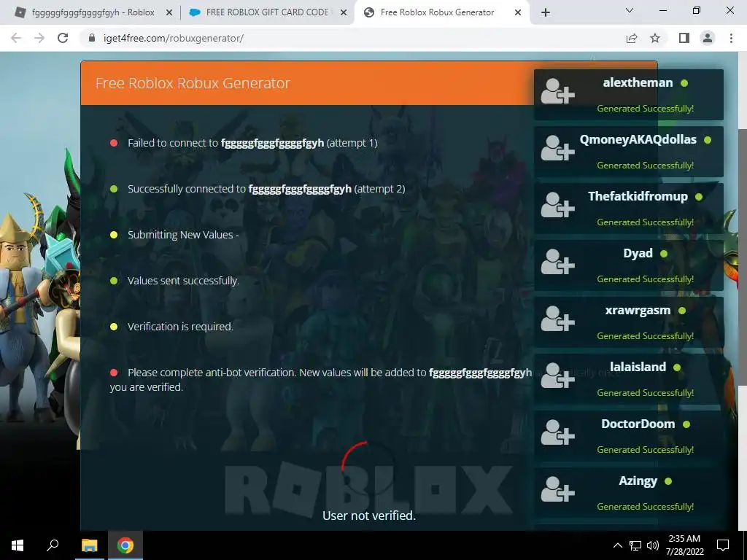Image resolution: width=747 pixels, height=560 pixels.
Task: Open the Chrome three-dot menu
Action: 731,38
